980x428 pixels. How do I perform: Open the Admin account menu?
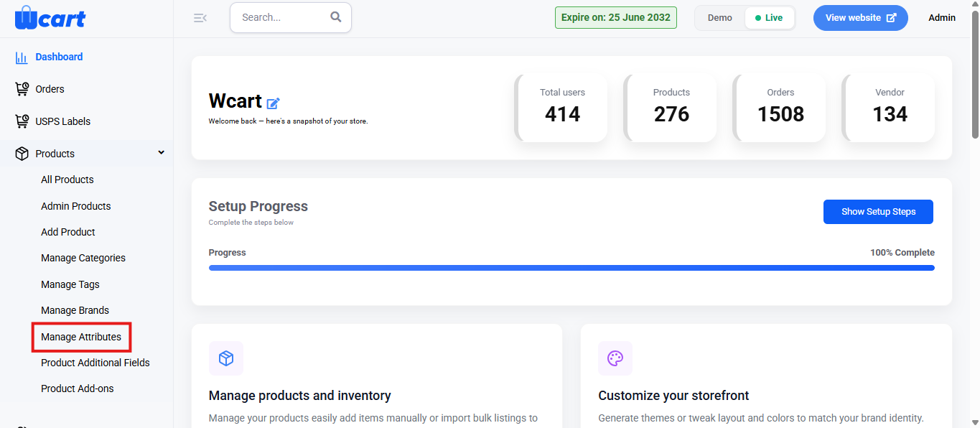tap(942, 18)
